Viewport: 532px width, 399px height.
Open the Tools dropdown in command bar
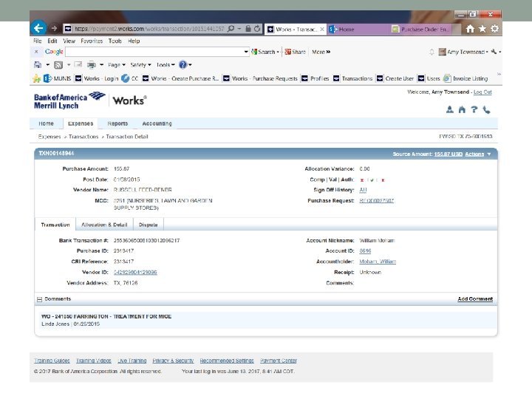(x=166, y=65)
